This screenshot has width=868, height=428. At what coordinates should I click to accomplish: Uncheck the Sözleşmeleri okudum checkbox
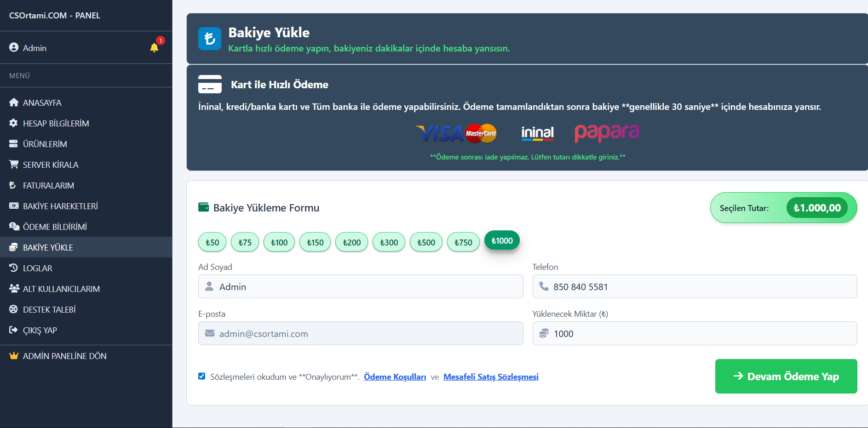tap(201, 376)
